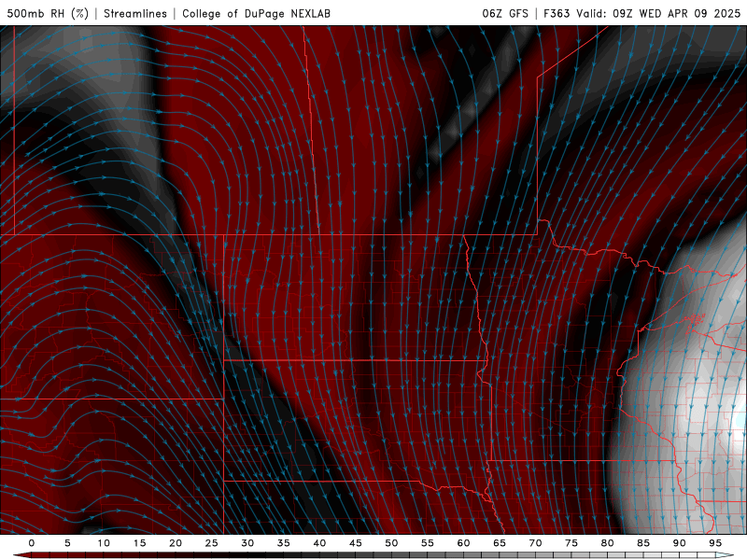This screenshot has height=560, width=747.
Task: Click the "75" value on the color scale
Action: coord(571,543)
